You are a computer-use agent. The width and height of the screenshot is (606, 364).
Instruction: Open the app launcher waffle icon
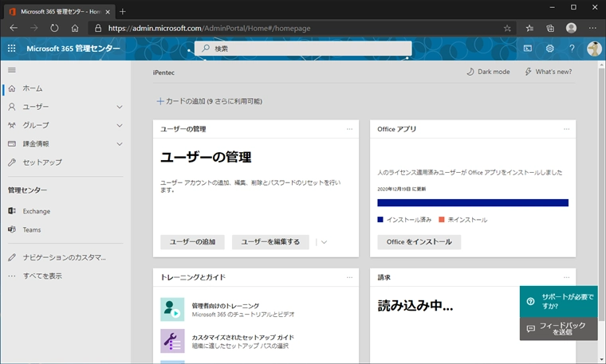(x=12, y=49)
